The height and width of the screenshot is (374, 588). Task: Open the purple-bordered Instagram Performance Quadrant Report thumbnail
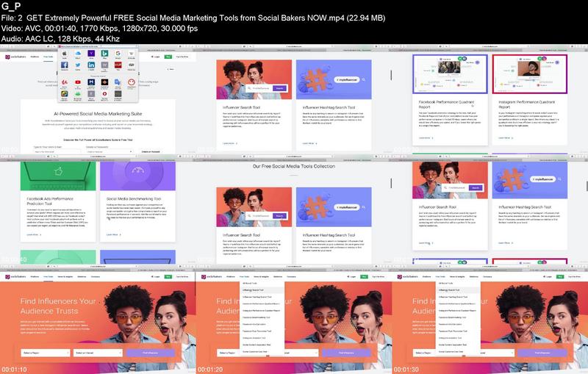tap(529, 73)
